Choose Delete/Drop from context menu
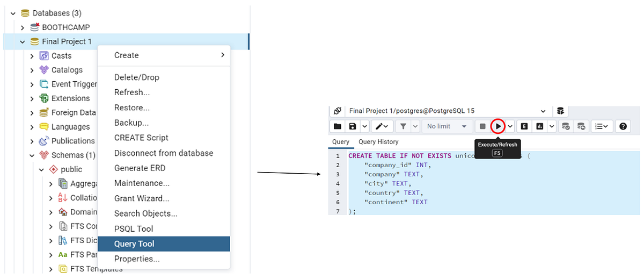The image size is (644, 279). [164, 77]
